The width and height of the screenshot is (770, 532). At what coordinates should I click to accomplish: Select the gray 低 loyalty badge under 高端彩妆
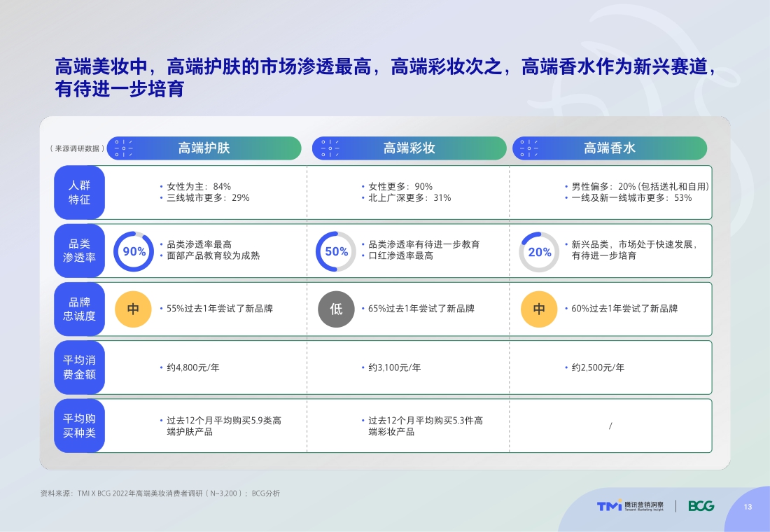point(337,309)
